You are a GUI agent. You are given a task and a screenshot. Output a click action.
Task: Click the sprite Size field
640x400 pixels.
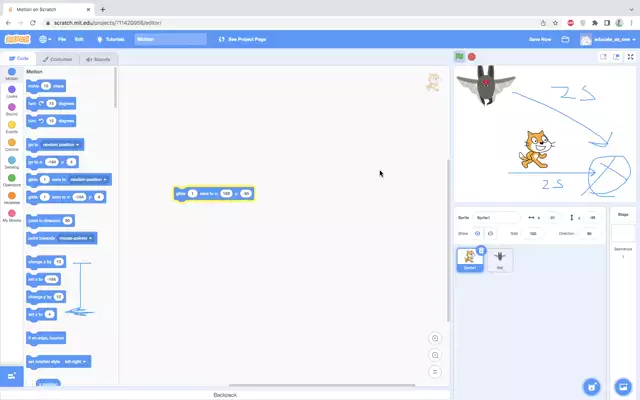click(x=533, y=233)
